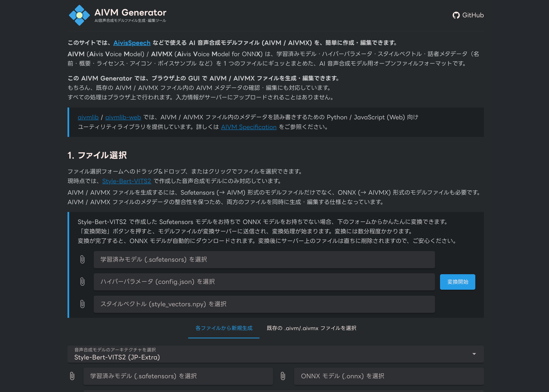
Task: Open the aivmlib-web link
Action: pos(123,117)
